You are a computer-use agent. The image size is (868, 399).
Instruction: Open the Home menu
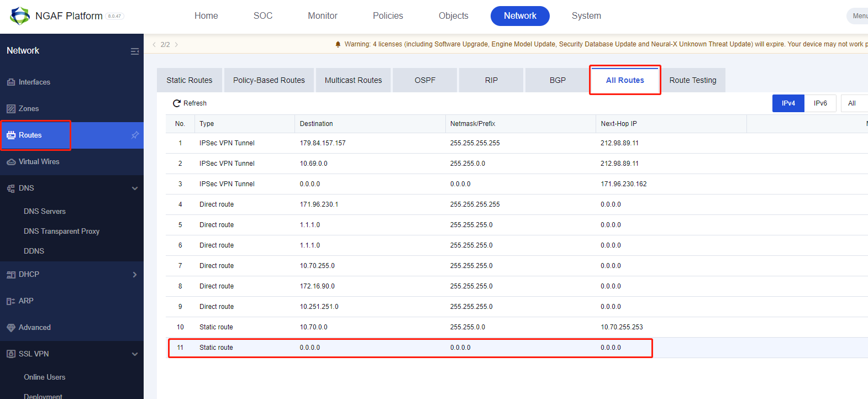tap(206, 16)
